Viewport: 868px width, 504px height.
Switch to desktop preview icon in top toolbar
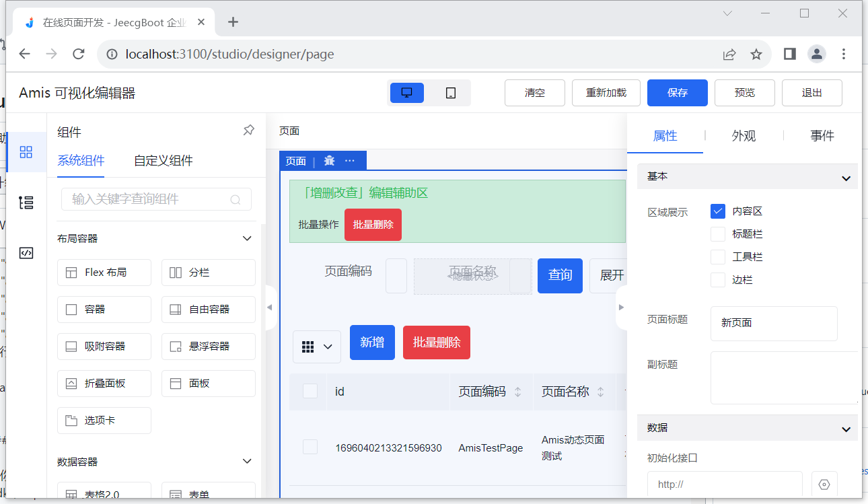pyautogui.click(x=406, y=92)
